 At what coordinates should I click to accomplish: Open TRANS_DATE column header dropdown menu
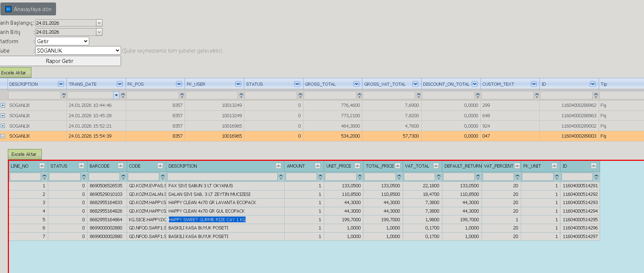click(120, 84)
